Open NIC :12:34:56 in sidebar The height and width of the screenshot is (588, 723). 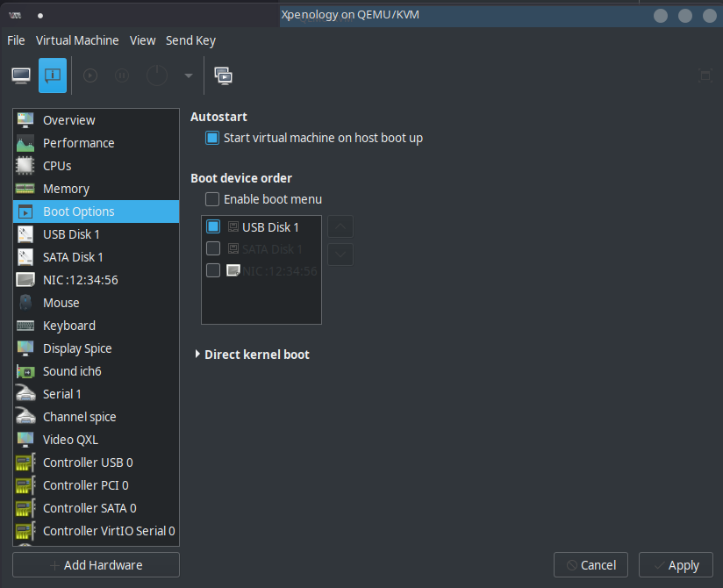pyautogui.click(x=96, y=280)
